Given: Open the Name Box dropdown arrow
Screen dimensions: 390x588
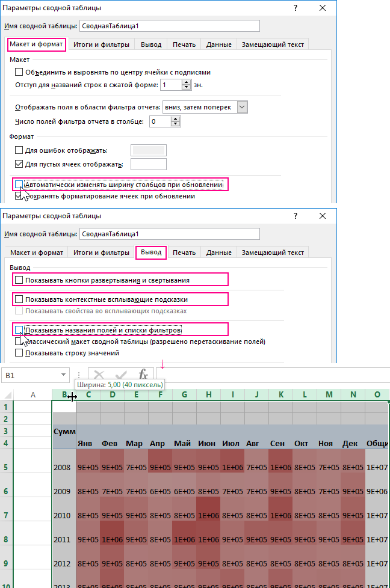Looking at the screenshot, I should coord(64,375).
